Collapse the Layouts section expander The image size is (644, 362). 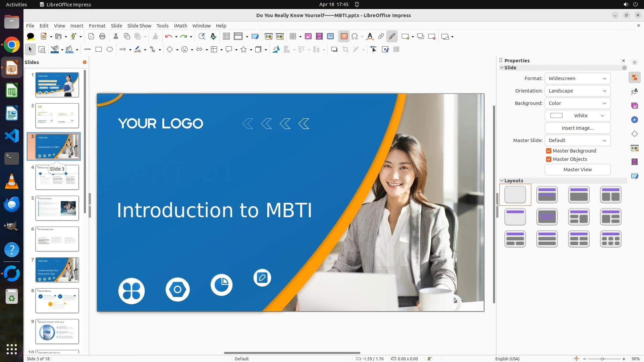click(x=502, y=181)
